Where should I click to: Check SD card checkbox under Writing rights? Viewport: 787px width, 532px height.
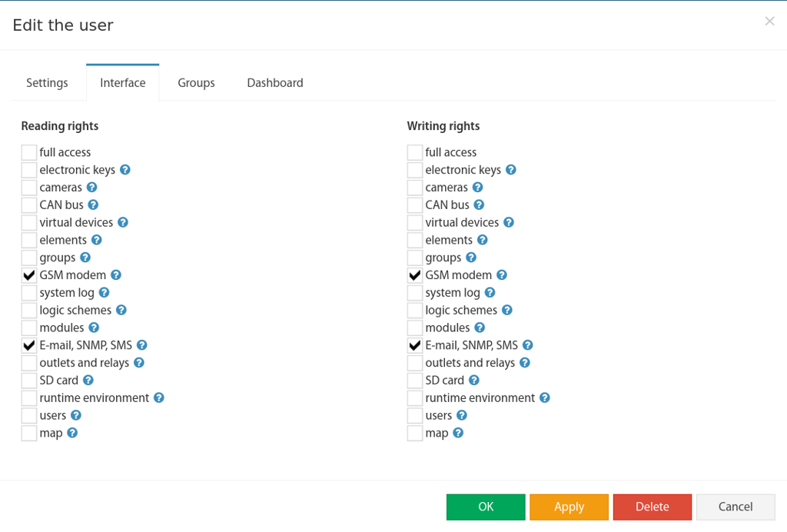[415, 381]
